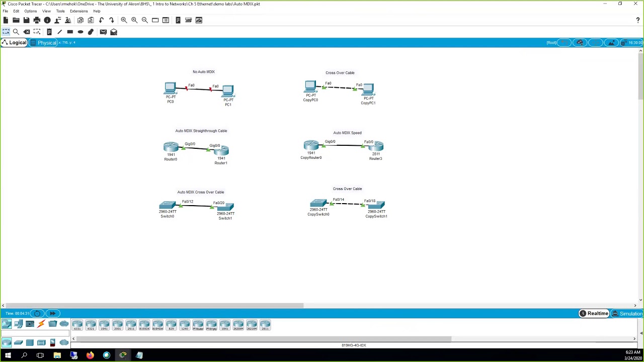The image size is (644, 362).
Task: Open Windows Start menu
Action: pos(8,356)
